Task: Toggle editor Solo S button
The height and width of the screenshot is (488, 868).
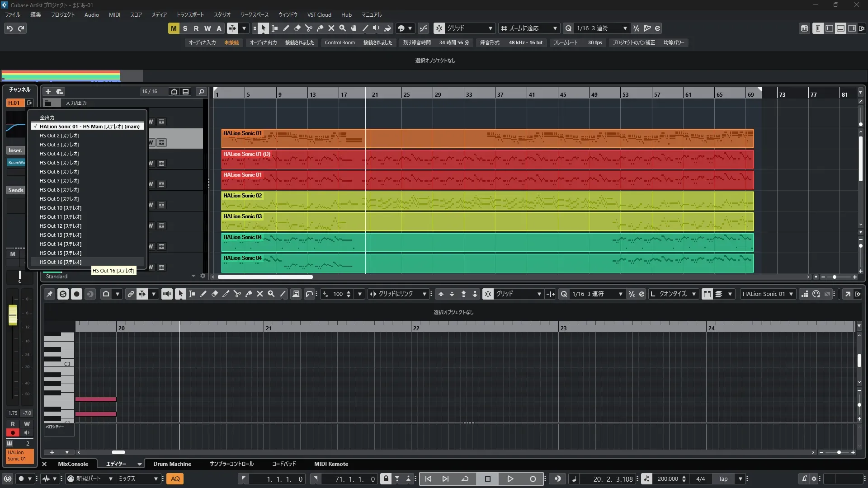Action: coord(63,294)
